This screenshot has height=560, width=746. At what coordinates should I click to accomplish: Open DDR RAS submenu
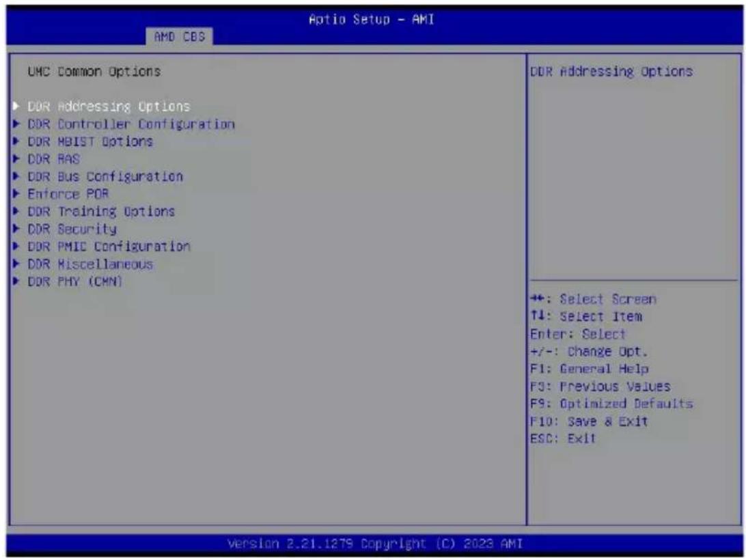pyautogui.click(x=53, y=159)
